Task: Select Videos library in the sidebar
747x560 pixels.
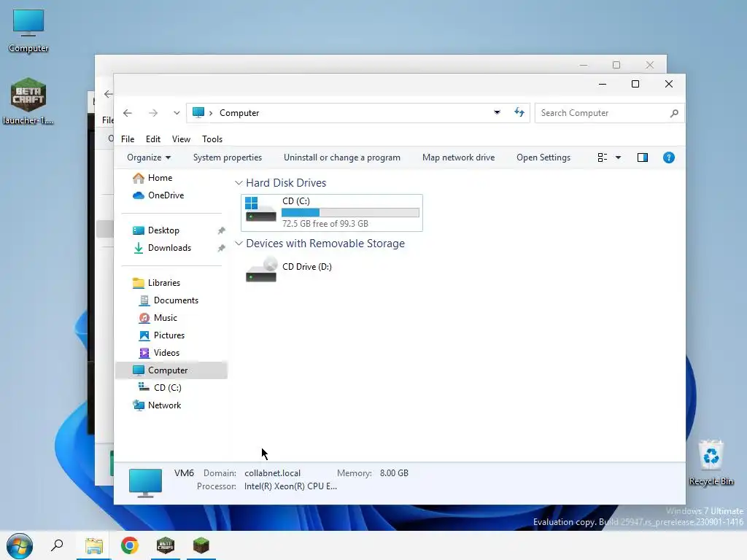Action: pyautogui.click(x=166, y=353)
